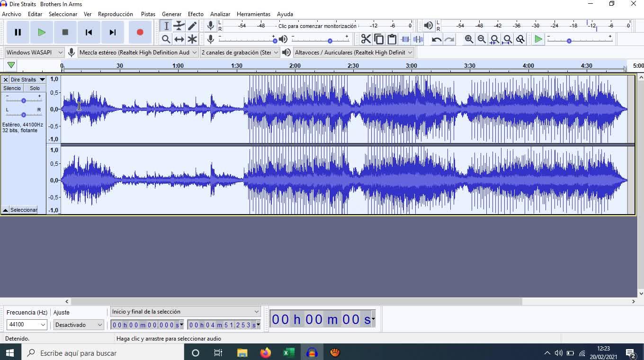Expand the Desactivado snap dropdown

click(79, 324)
